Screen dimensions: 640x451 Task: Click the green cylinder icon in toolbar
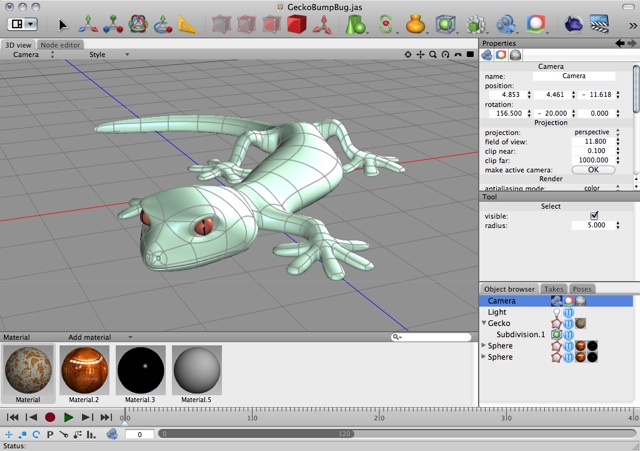click(355, 24)
